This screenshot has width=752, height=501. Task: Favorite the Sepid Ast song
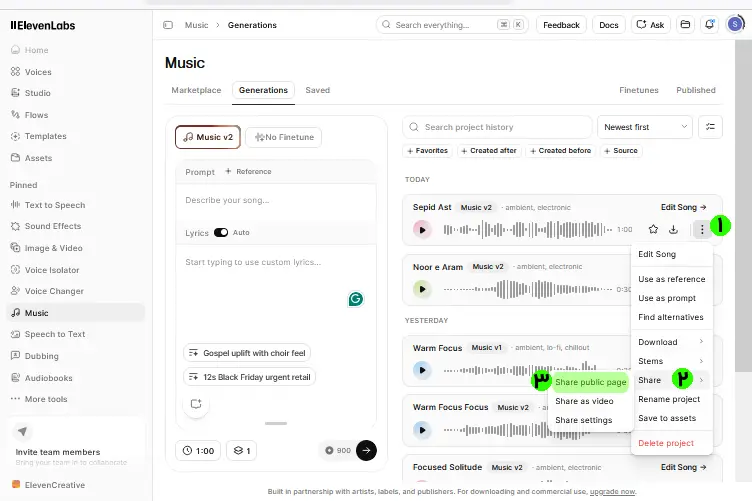pos(653,229)
